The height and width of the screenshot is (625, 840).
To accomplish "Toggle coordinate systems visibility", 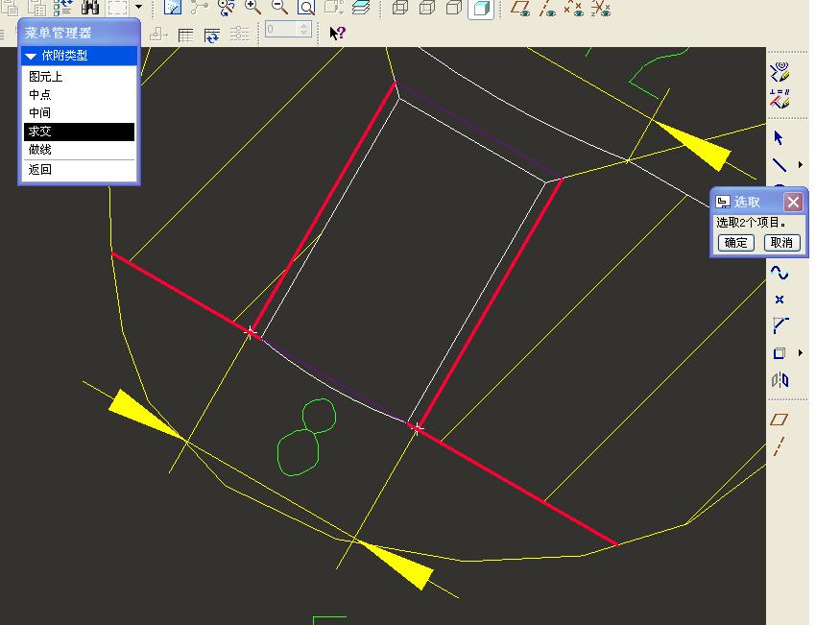I will 601,8.
